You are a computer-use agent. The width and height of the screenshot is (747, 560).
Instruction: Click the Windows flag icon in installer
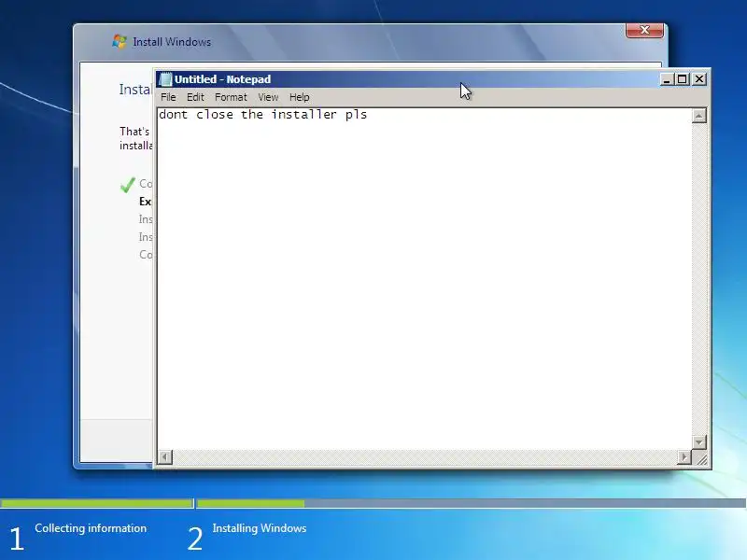(x=120, y=41)
